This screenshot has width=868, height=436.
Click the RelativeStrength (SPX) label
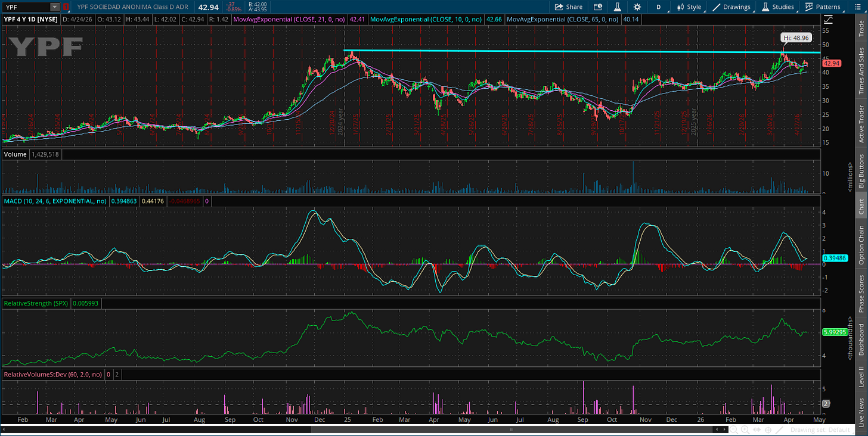coord(36,303)
